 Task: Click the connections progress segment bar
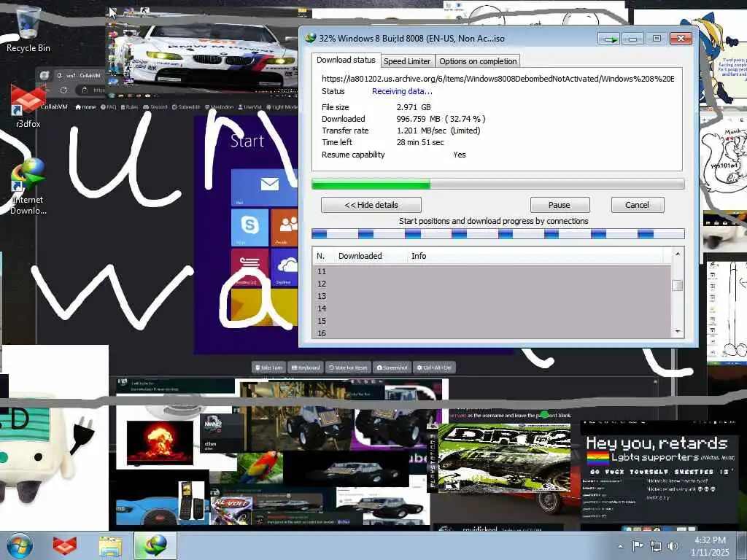pos(498,233)
